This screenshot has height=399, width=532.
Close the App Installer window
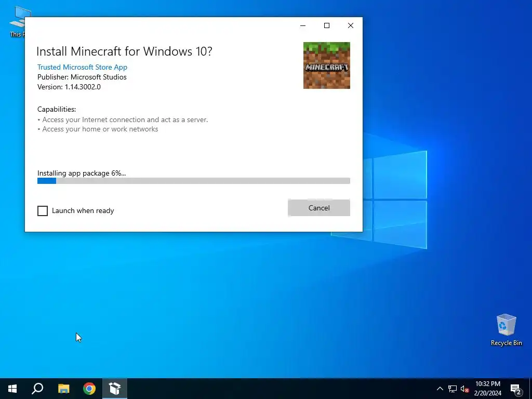pyautogui.click(x=351, y=25)
